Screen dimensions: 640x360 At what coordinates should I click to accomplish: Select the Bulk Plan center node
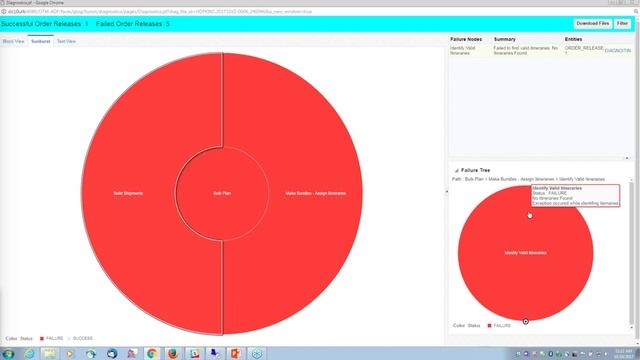click(222, 193)
